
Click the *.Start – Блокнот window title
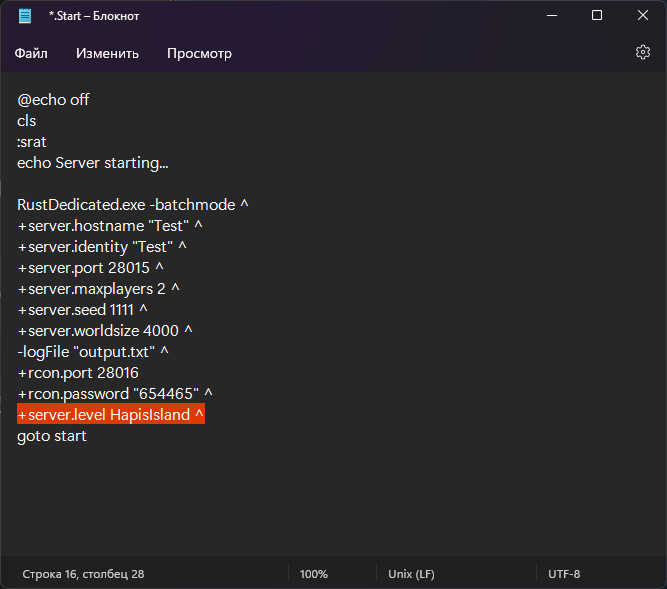[96, 16]
